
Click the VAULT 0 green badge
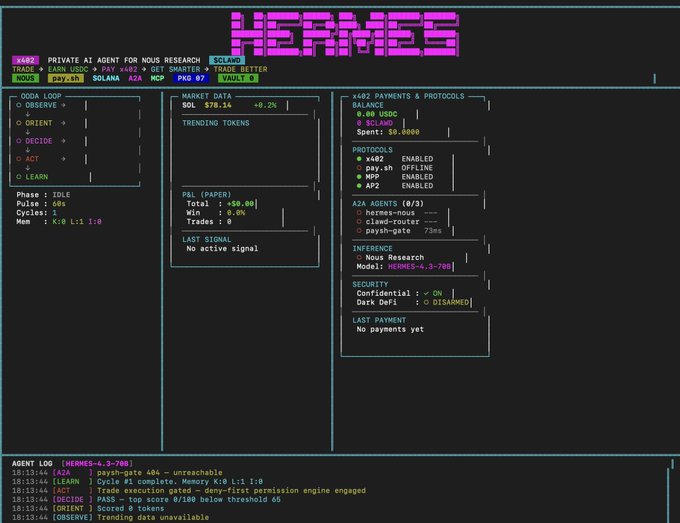point(238,78)
